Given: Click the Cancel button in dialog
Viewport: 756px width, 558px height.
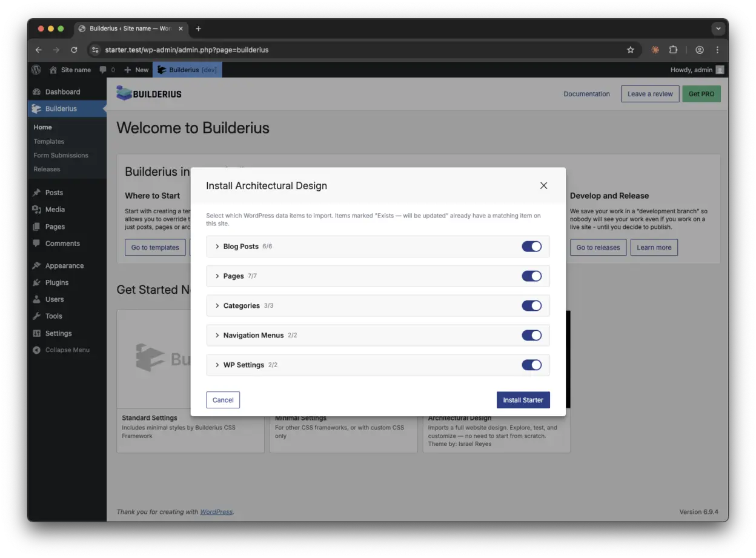Looking at the screenshot, I should (223, 400).
